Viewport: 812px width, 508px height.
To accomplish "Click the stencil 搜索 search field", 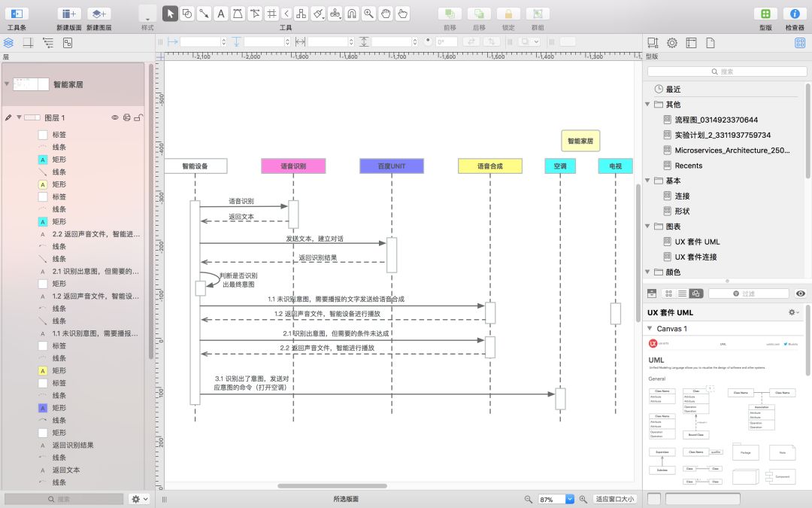I will (x=727, y=71).
